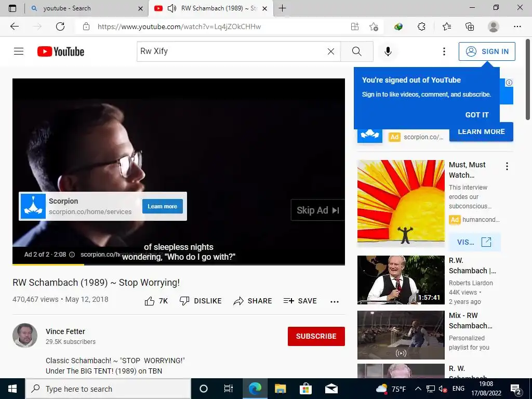532x399 pixels.
Task: Click the browser address bar URL
Action: pyautogui.click(x=179, y=26)
